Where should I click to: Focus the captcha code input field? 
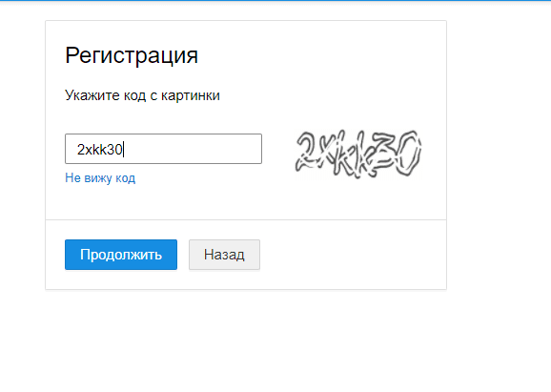click(163, 149)
